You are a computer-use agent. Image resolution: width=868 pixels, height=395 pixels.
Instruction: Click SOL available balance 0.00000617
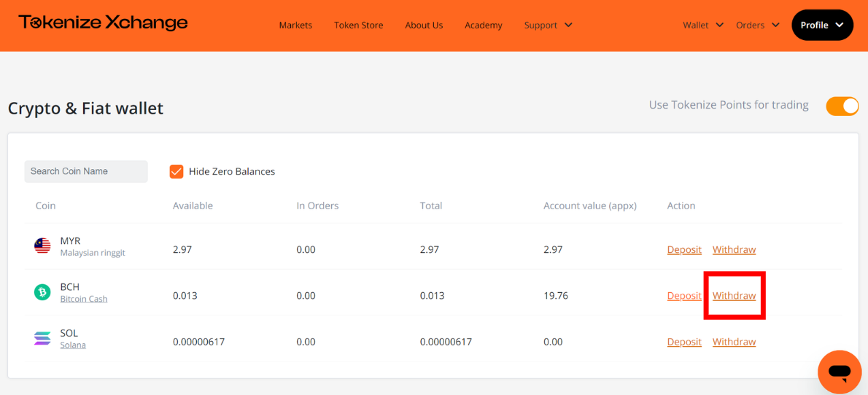[x=198, y=342]
